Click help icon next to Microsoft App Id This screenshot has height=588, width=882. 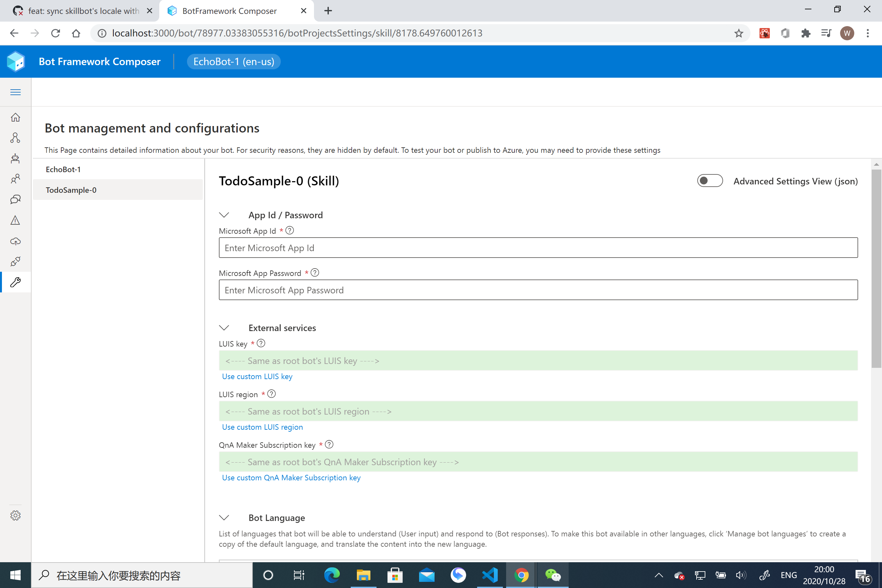[289, 230]
